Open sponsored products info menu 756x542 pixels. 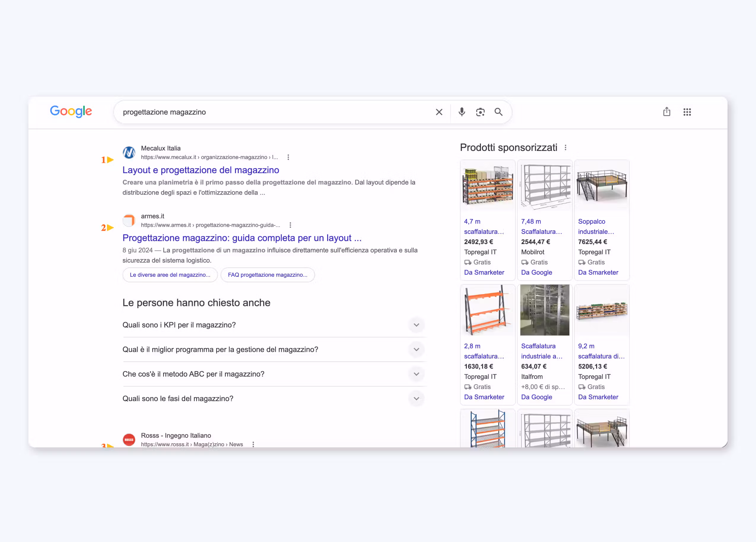point(565,148)
